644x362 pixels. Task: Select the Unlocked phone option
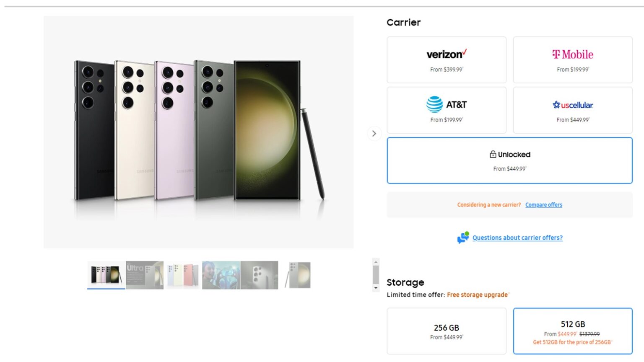[509, 160]
